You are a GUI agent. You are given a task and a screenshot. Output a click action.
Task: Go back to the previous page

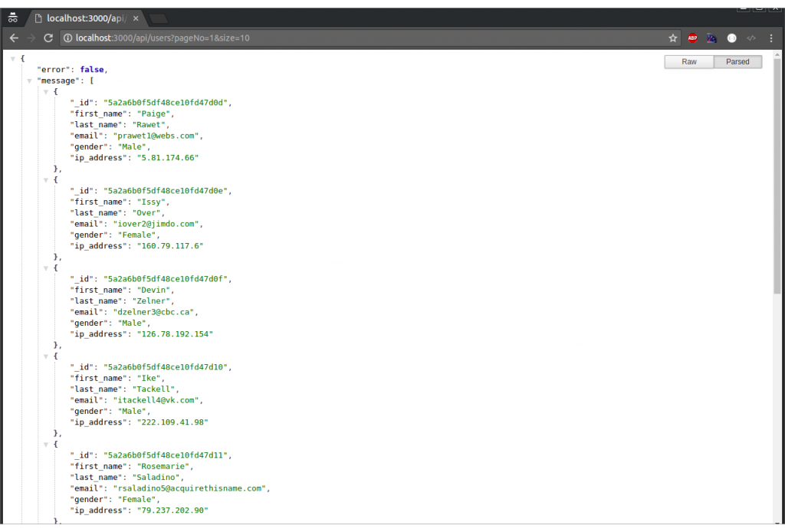pyautogui.click(x=13, y=37)
